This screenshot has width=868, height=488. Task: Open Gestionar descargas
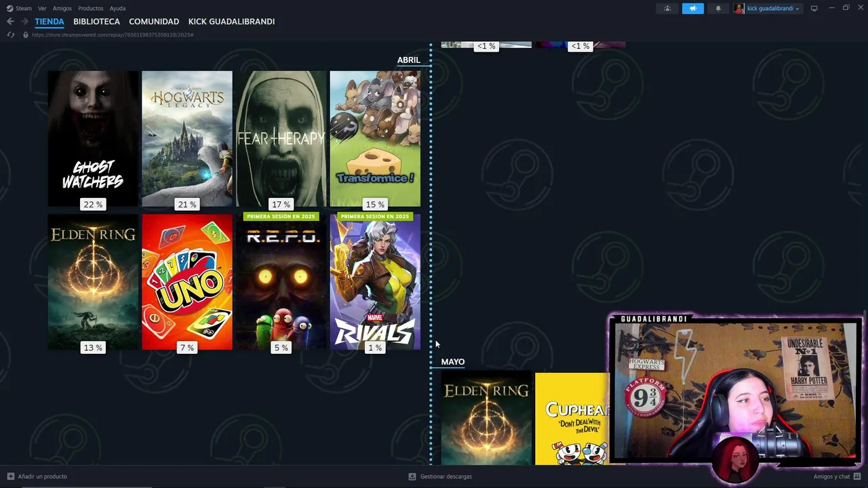coord(446,476)
